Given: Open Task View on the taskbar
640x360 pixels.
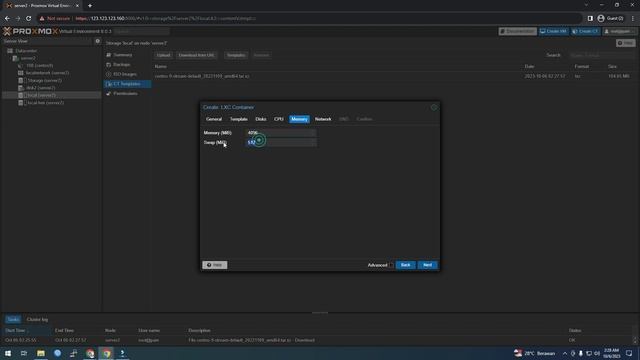Looking at the screenshot, I should pos(24,353).
